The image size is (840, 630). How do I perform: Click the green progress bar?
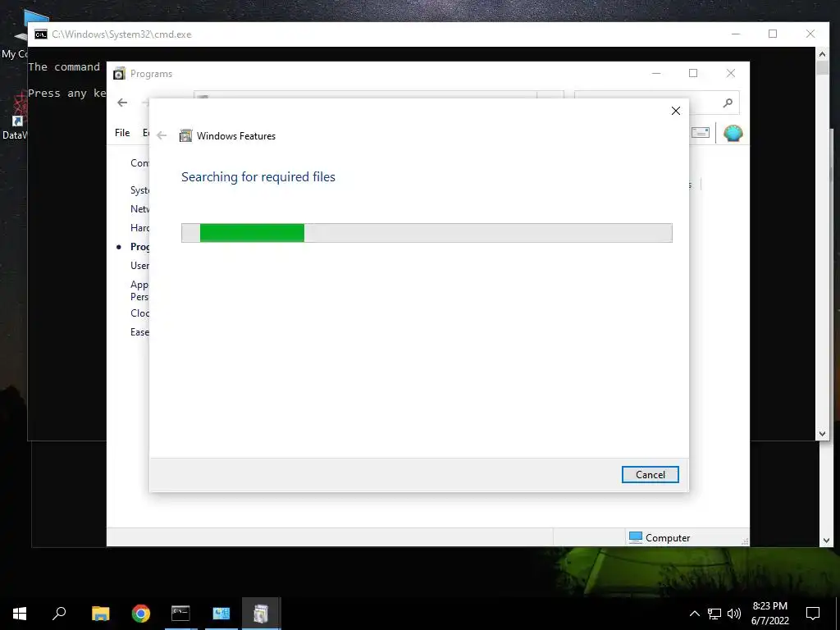click(x=252, y=233)
